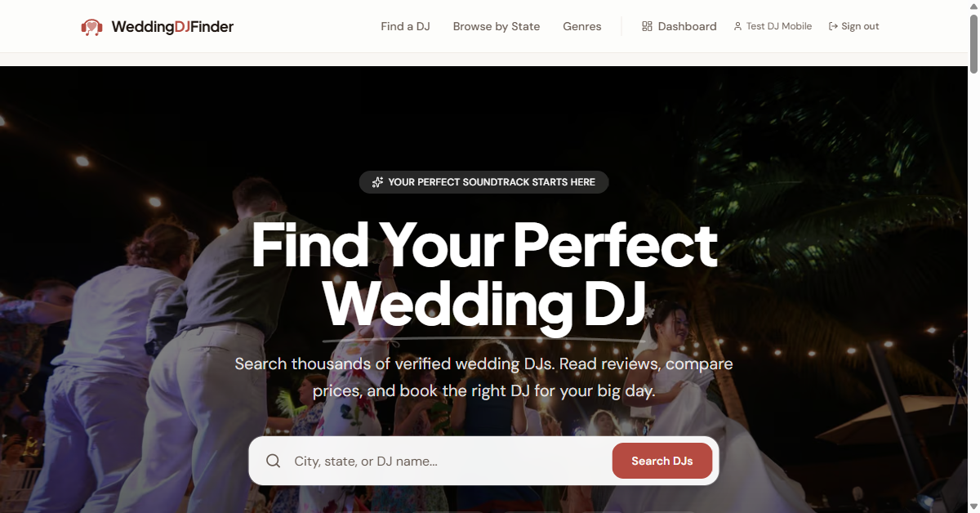Open the Find a DJ menu item
This screenshot has height=513, width=980.
tap(405, 26)
